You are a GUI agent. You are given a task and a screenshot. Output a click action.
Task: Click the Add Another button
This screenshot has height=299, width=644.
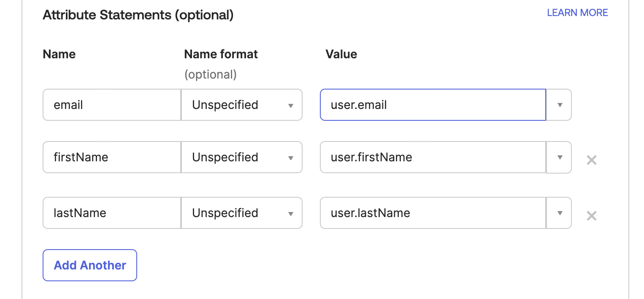(x=89, y=265)
